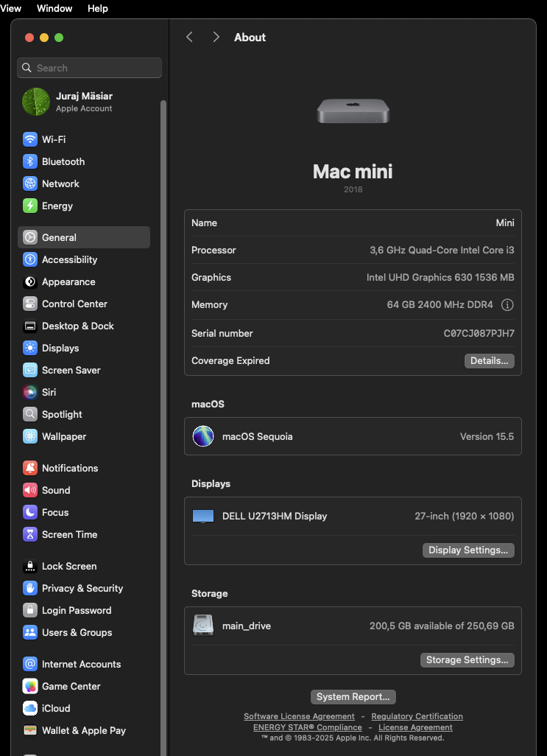The height and width of the screenshot is (756, 547).
Task: Open Privacy & Security hand icon
Action: pos(30,588)
